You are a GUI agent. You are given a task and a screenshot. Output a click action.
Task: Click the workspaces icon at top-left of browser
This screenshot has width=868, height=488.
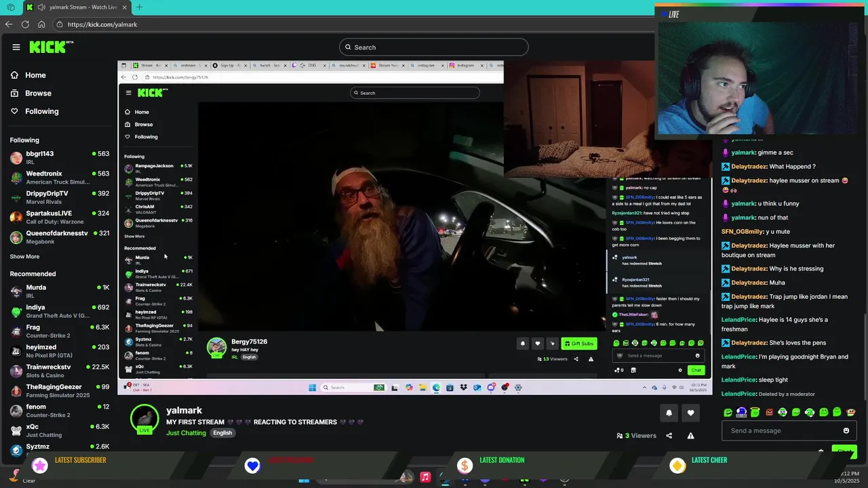click(x=11, y=7)
